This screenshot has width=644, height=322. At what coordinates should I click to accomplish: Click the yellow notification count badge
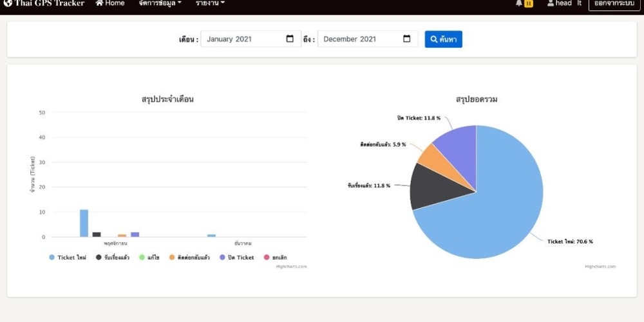coord(529,4)
